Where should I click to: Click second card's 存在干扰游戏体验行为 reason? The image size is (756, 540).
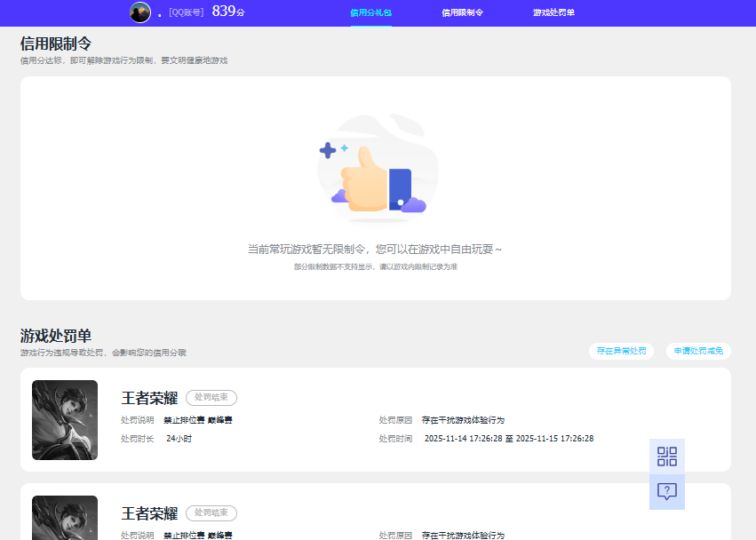463,536
